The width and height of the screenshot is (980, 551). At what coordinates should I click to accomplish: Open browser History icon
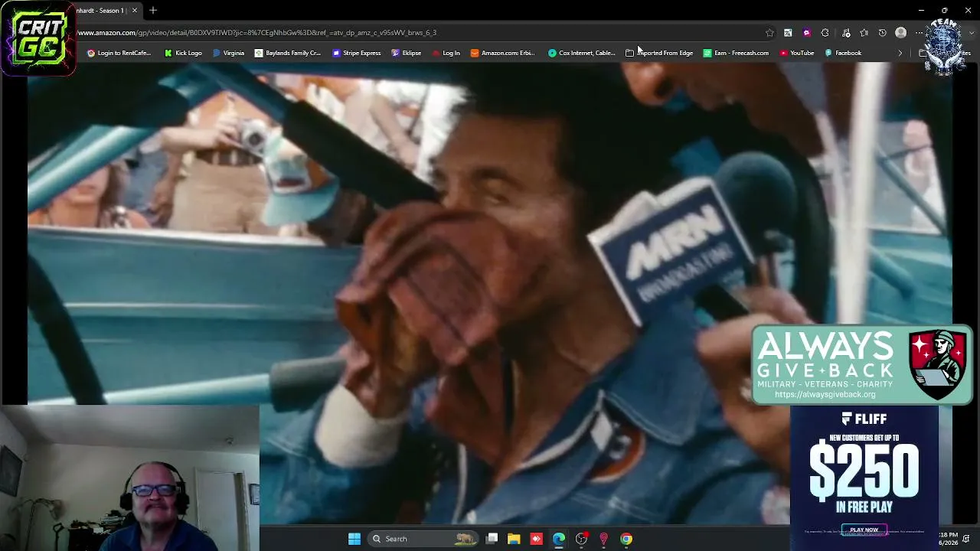click(883, 33)
